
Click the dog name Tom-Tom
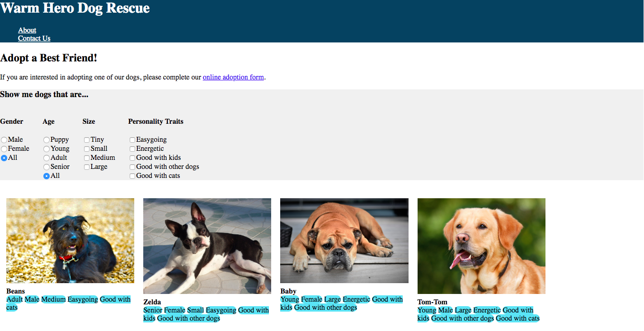tap(432, 302)
